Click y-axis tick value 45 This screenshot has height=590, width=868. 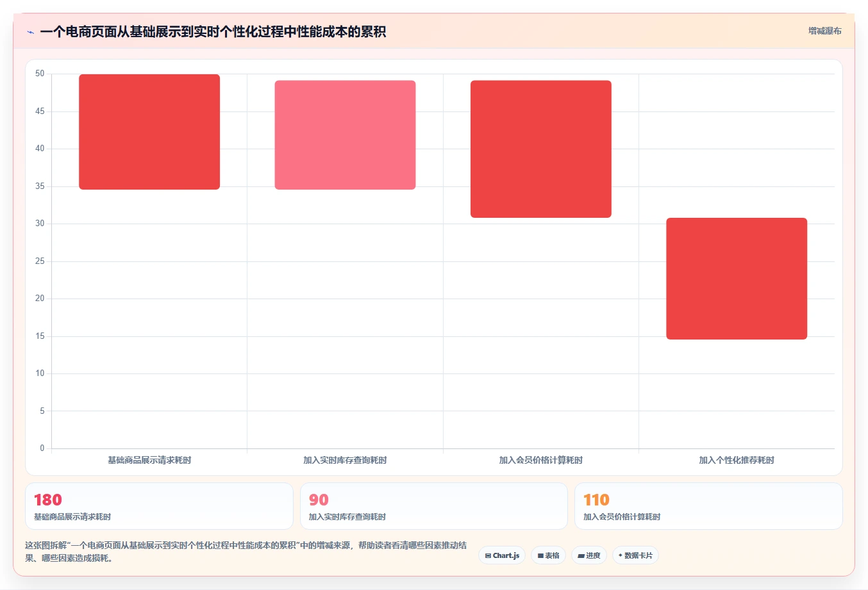coord(40,111)
